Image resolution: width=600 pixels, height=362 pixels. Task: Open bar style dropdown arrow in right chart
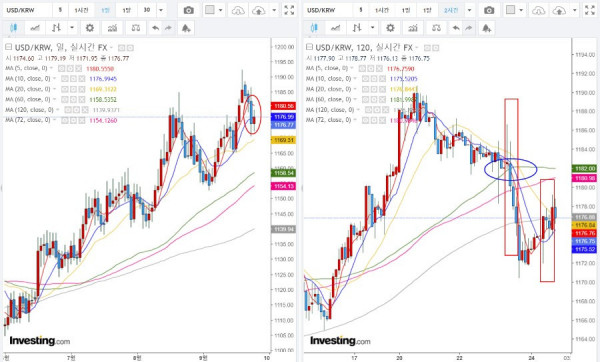[372, 28]
